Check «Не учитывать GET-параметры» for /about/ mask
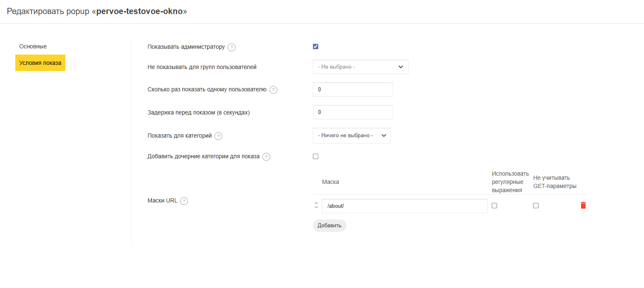The width and height of the screenshot is (644, 288). (x=536, y=206)
